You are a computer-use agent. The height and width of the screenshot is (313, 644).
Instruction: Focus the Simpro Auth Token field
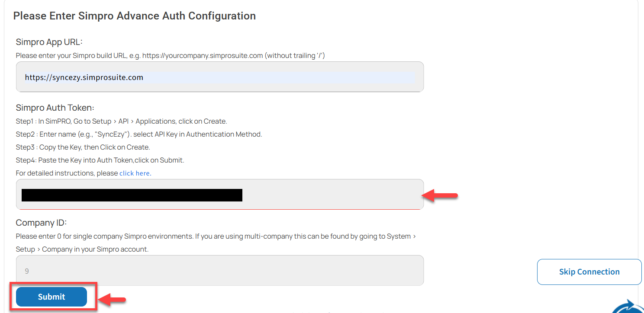tap(220, 195)
